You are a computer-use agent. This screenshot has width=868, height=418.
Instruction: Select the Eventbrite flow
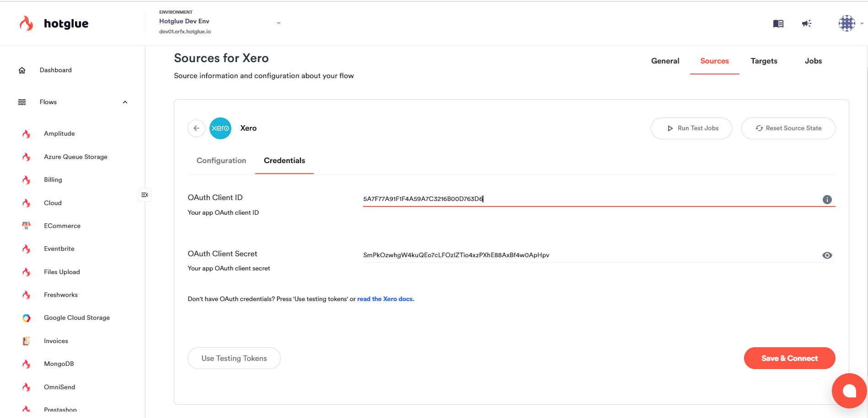59,249
